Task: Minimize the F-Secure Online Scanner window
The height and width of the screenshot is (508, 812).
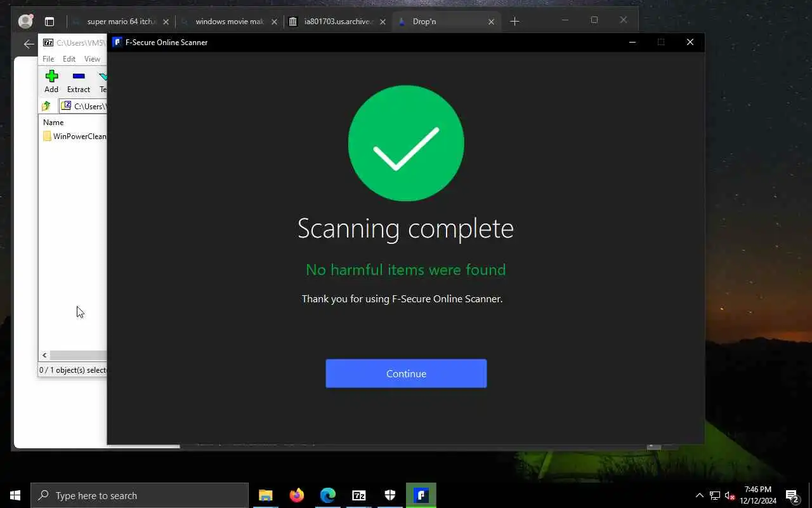Action: [x=632, y=42]
